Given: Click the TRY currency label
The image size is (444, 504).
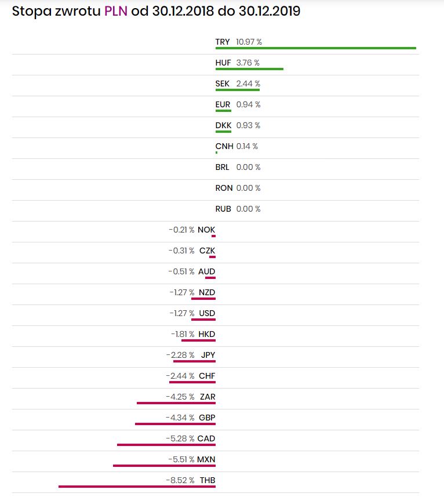Looking at the screenshot, I should point(223,42).
